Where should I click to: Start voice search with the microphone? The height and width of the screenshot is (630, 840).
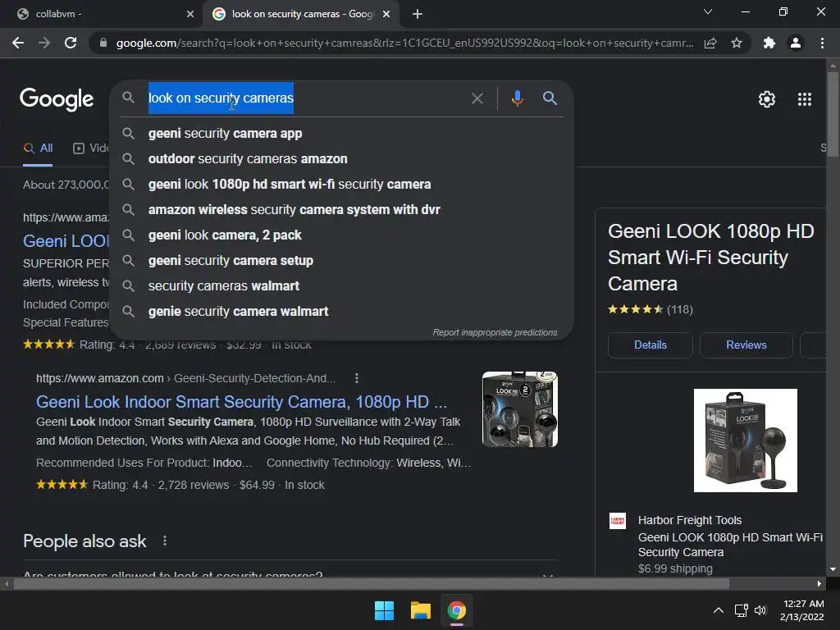point(517,98)
